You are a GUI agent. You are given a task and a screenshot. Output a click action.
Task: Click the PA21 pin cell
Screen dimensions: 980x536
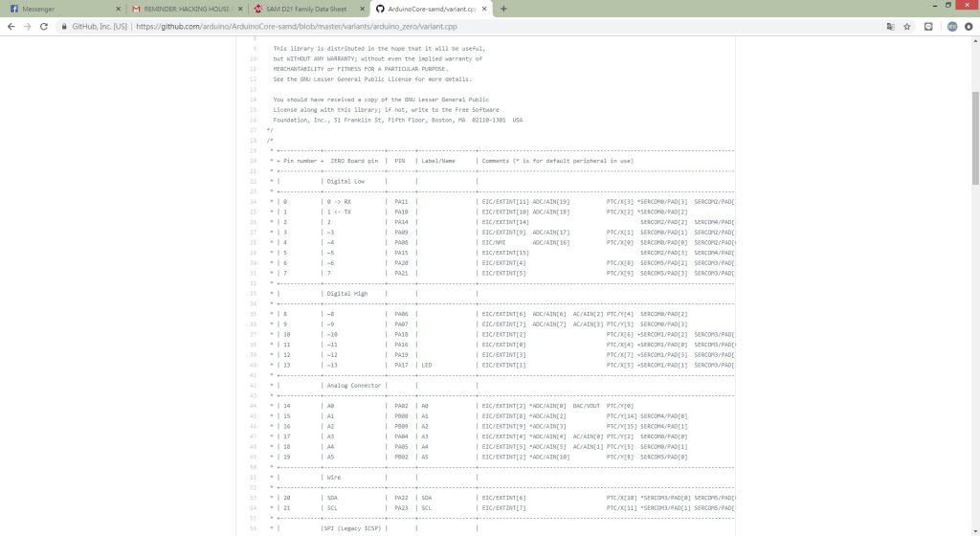pos(401,273)
